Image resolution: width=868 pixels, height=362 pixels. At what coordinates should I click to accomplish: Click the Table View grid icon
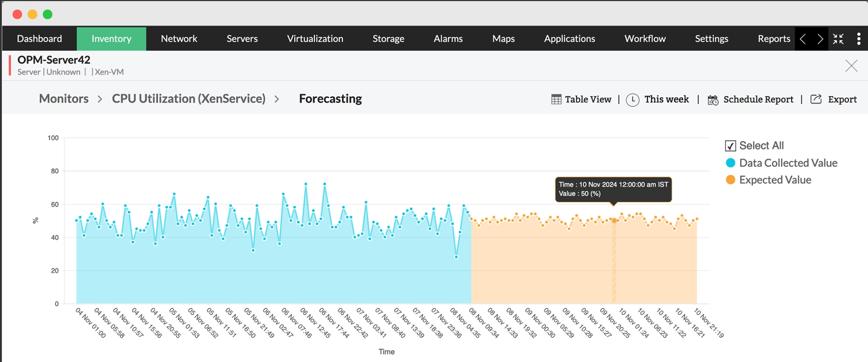[x=556, y=100]
